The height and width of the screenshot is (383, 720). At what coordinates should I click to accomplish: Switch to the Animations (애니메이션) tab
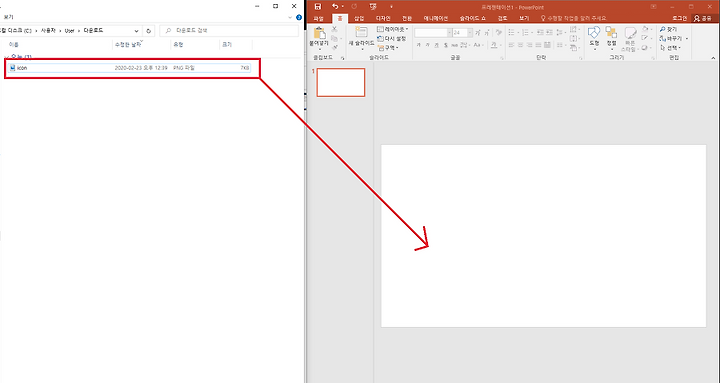436,18
